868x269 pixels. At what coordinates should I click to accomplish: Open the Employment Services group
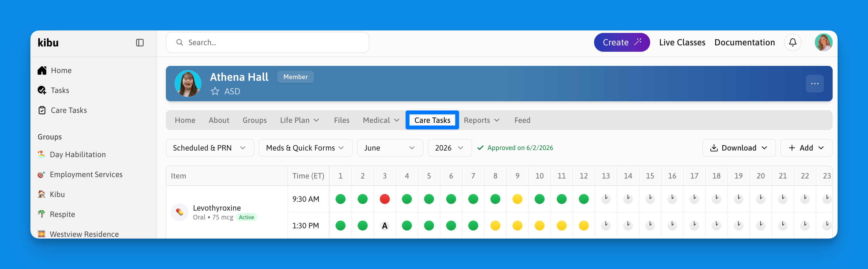point(80,174)
